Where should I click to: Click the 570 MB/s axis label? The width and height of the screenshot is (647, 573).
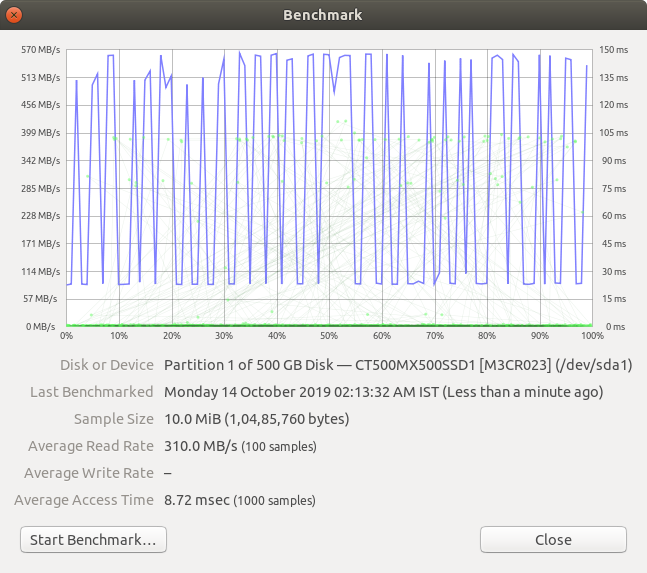pyautogui.click(x=40, y=50)
